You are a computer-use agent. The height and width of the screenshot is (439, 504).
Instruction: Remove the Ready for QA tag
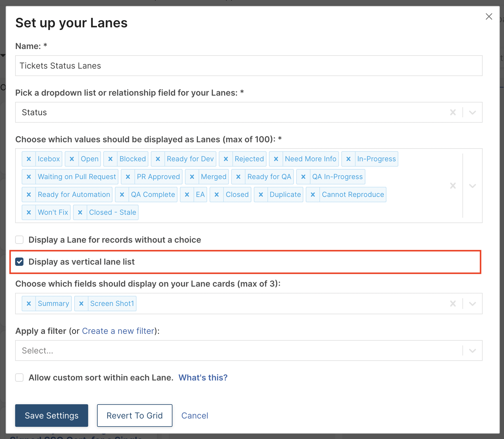[x=238, y=177]
